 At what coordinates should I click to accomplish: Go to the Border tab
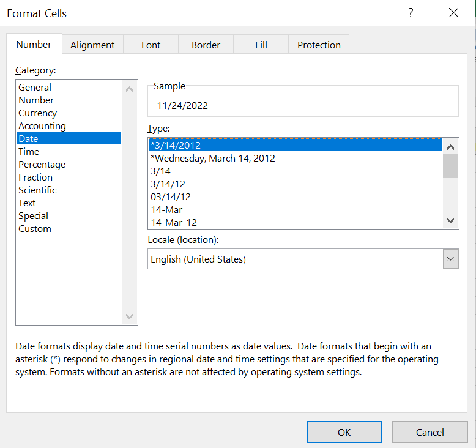point(206,45)
